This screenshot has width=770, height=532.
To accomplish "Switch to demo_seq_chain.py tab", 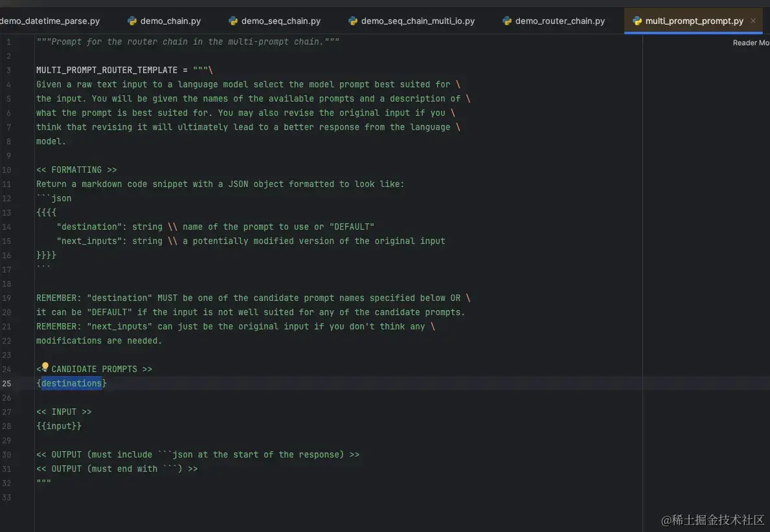I will [x=275, y=21].
